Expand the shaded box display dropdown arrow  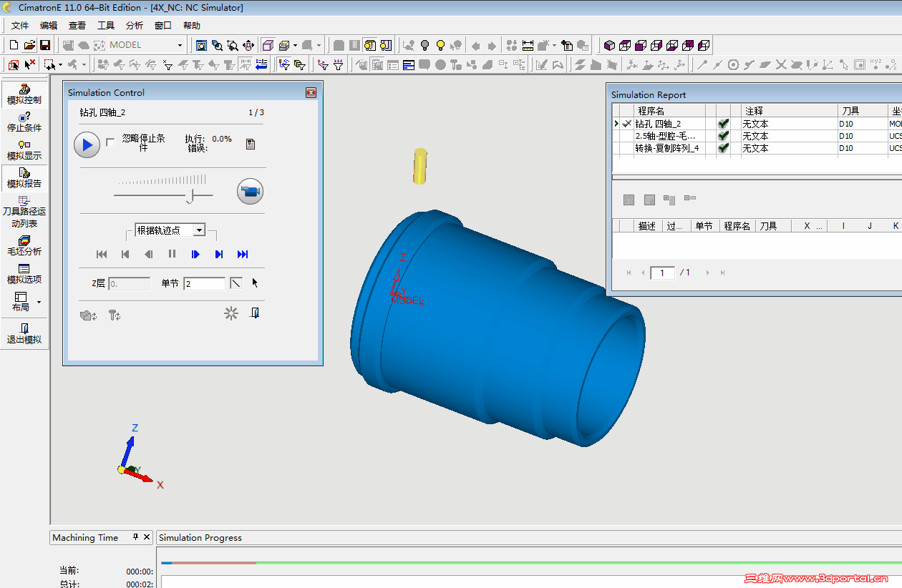pos(294,45)
